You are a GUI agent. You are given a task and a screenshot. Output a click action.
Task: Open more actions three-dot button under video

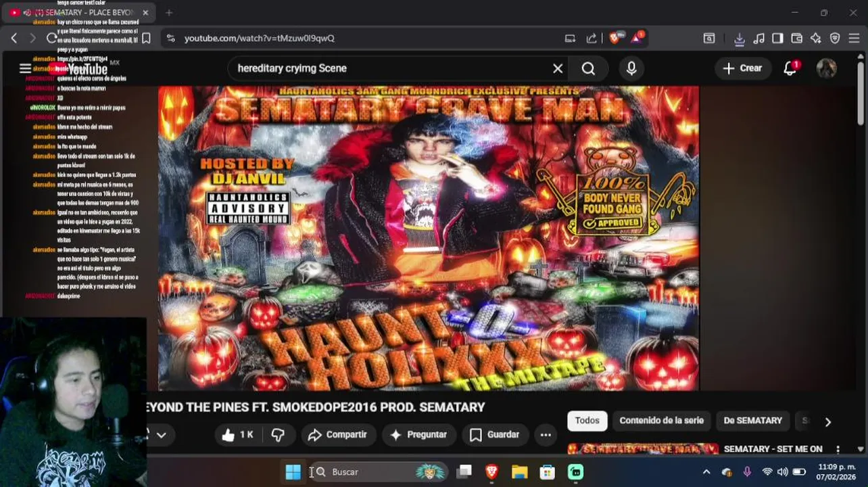(x=546, y=435)
